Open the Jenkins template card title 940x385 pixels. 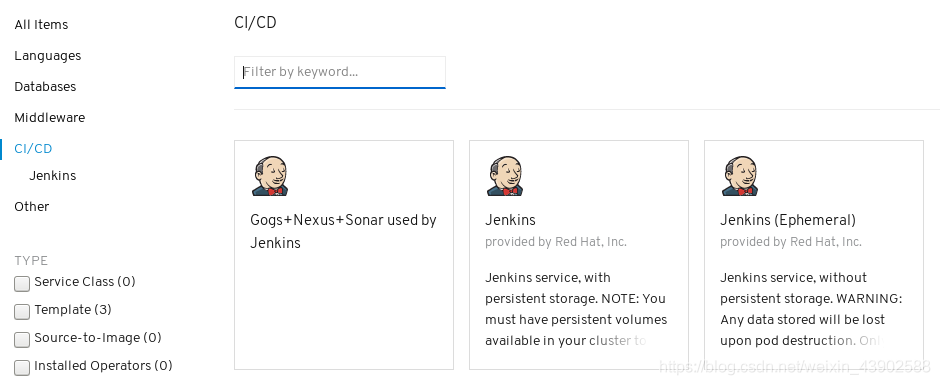point(510,220)
